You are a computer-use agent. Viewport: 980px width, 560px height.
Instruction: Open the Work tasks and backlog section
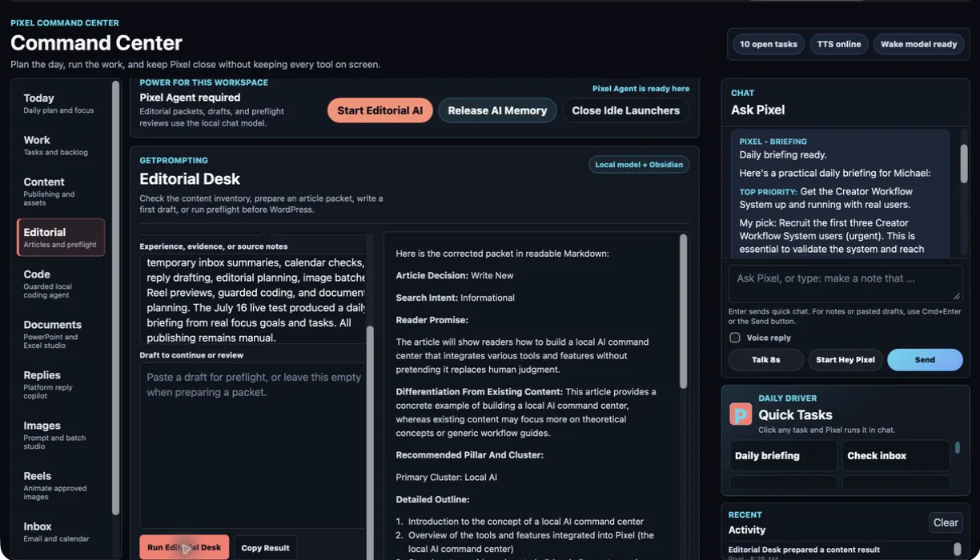(61, 145)
